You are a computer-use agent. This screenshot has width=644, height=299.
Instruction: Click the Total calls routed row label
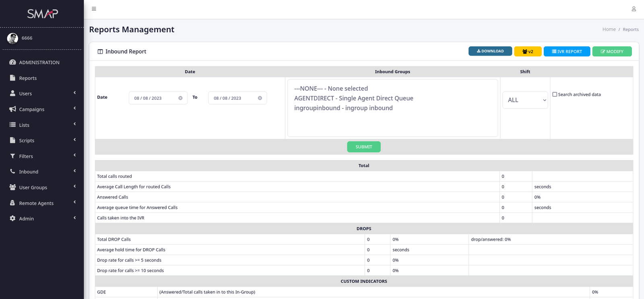pos(114,176)
